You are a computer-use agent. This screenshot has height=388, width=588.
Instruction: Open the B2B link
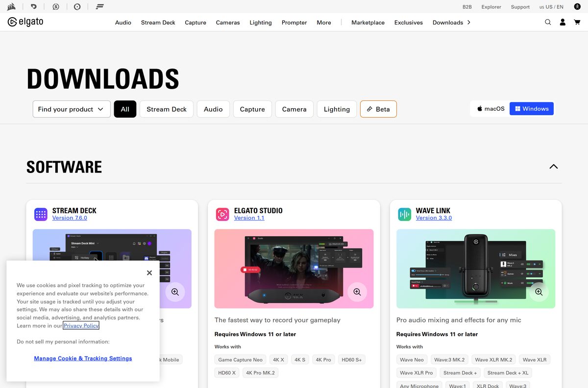[x=467, y=7]
